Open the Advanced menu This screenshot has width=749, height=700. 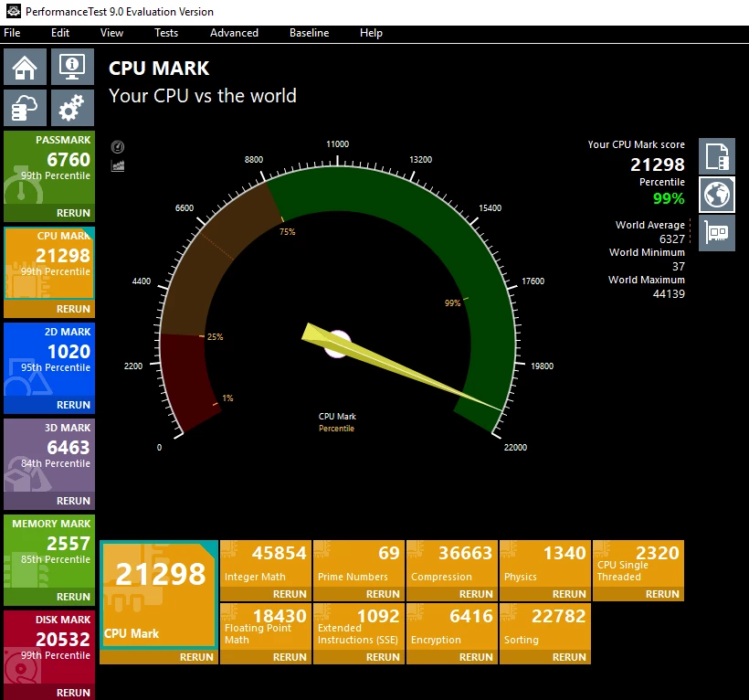click(x=234, y=33)
